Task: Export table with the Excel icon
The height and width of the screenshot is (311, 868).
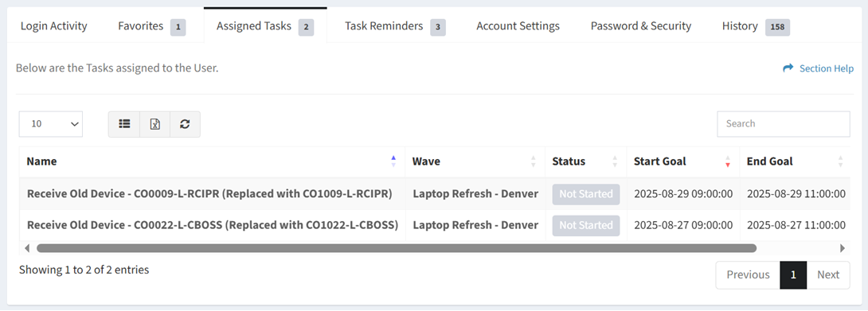Action: tap(155, 124)
